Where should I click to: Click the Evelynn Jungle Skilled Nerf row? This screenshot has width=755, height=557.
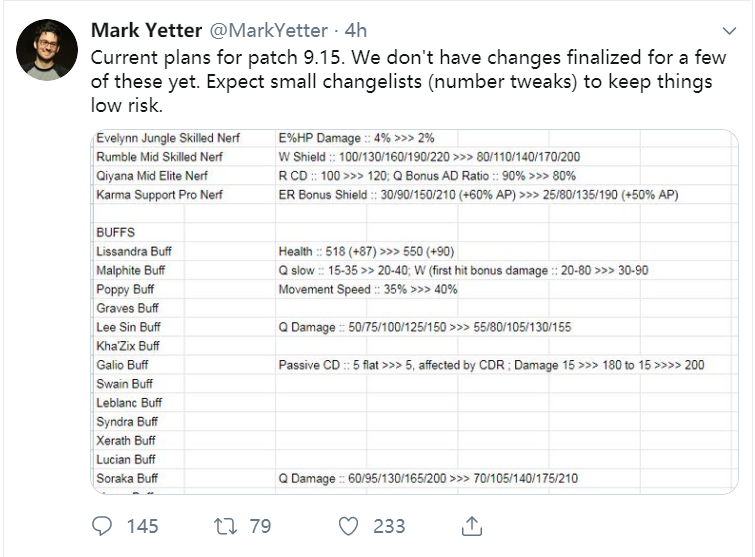pyautogui.click(x=415, y=138)
